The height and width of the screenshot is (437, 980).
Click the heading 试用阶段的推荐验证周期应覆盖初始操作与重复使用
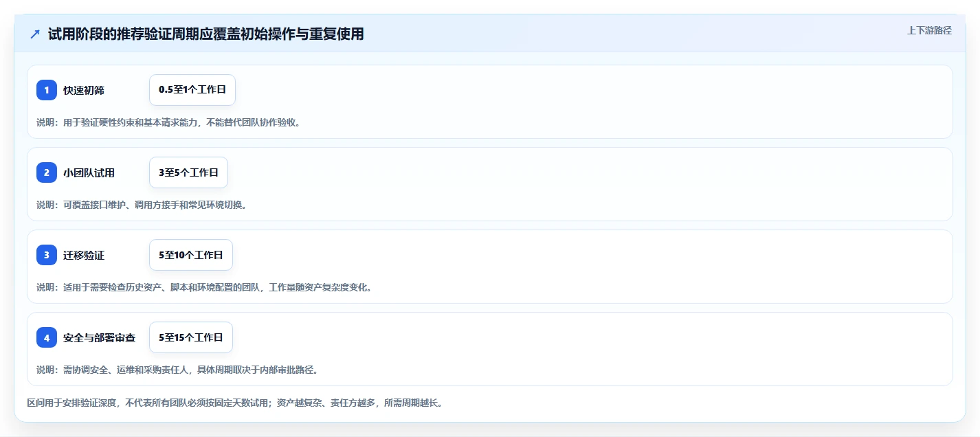pyautogui.click(x=205, y=34)
